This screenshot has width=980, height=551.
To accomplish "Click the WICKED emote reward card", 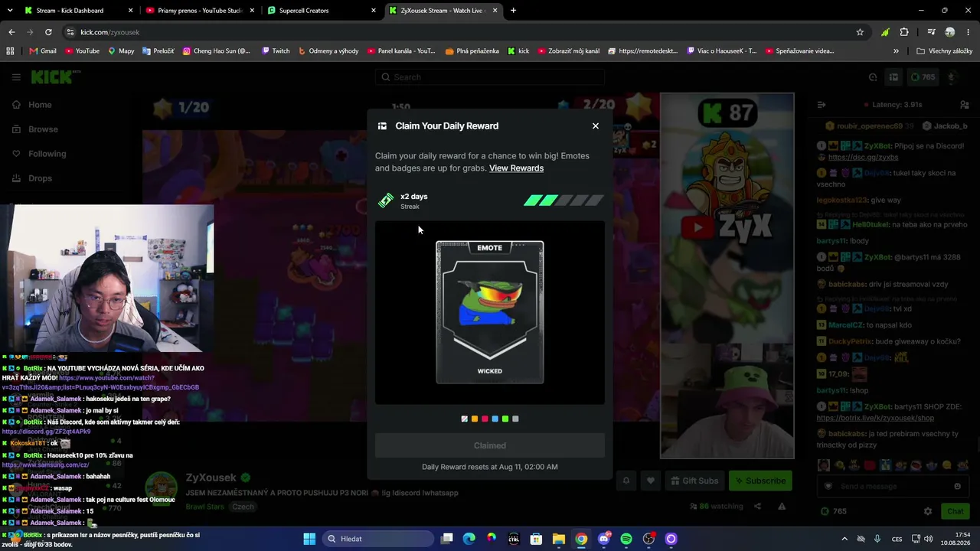I will click(490, 312).
